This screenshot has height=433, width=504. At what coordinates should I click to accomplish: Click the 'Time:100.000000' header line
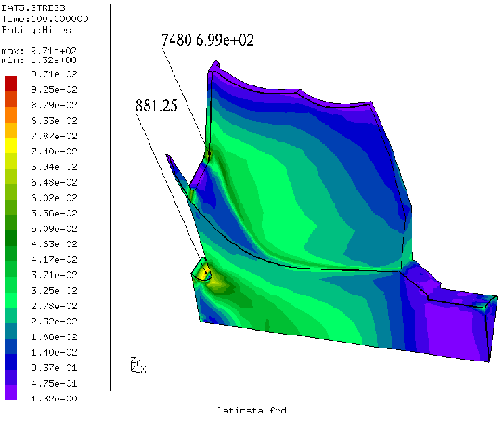[x=45, y=19]
